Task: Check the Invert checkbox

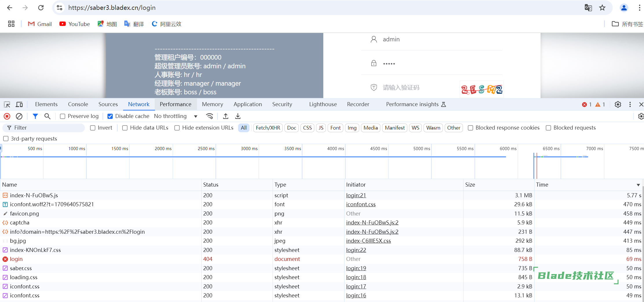Action: coord(93,128)
